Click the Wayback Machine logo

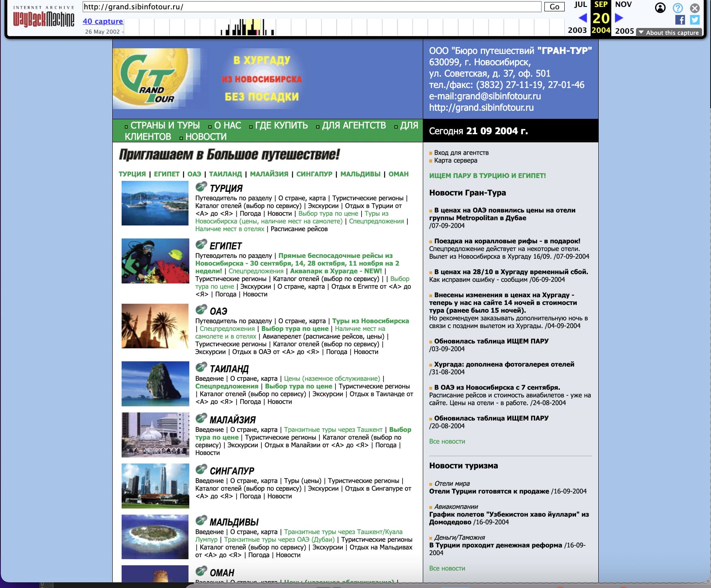tap(44, 16)
